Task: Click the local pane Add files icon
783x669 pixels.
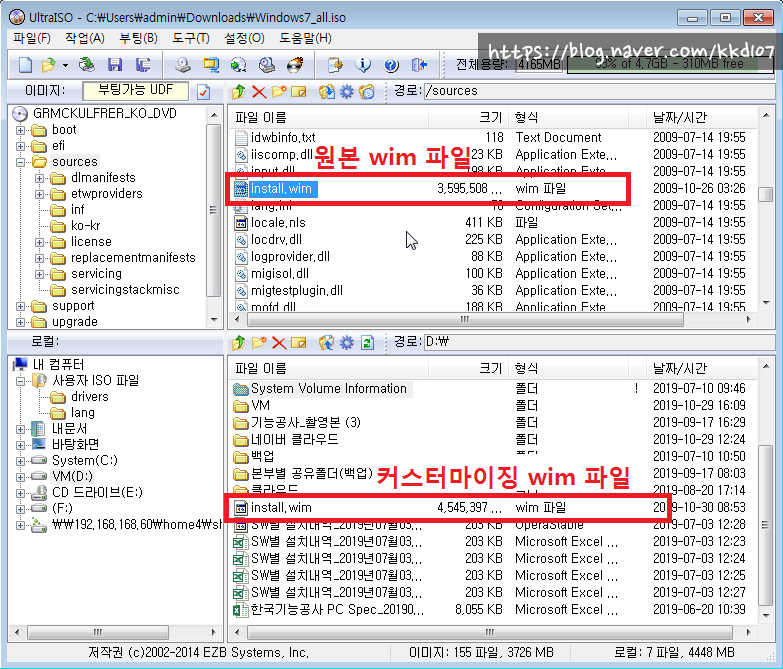Action: point(327,342)
